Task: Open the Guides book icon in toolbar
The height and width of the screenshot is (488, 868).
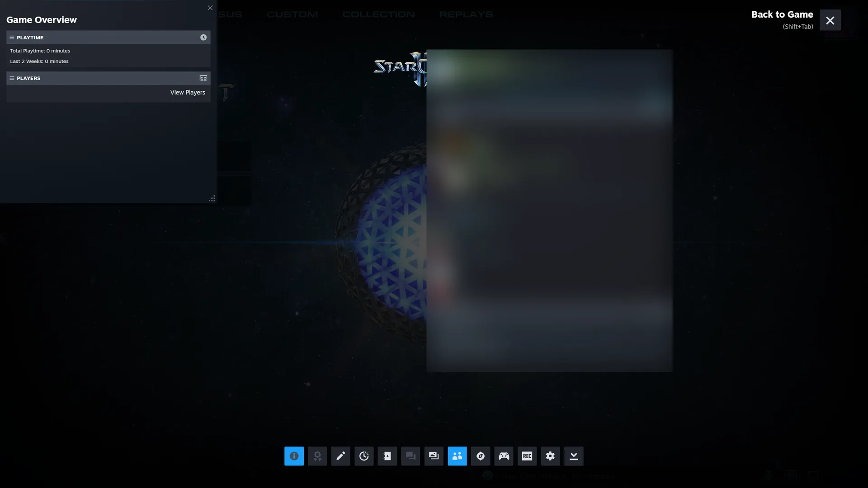Action: [x=387, y=456]
